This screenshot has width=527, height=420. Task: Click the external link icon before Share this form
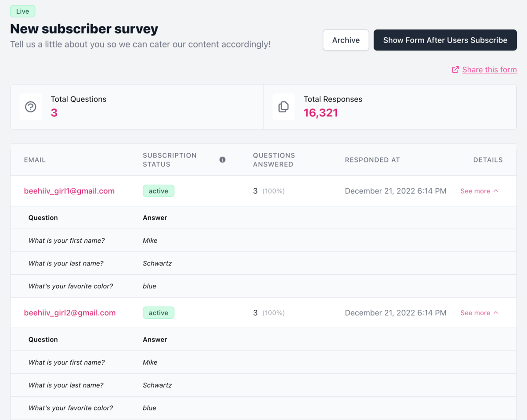455,70
